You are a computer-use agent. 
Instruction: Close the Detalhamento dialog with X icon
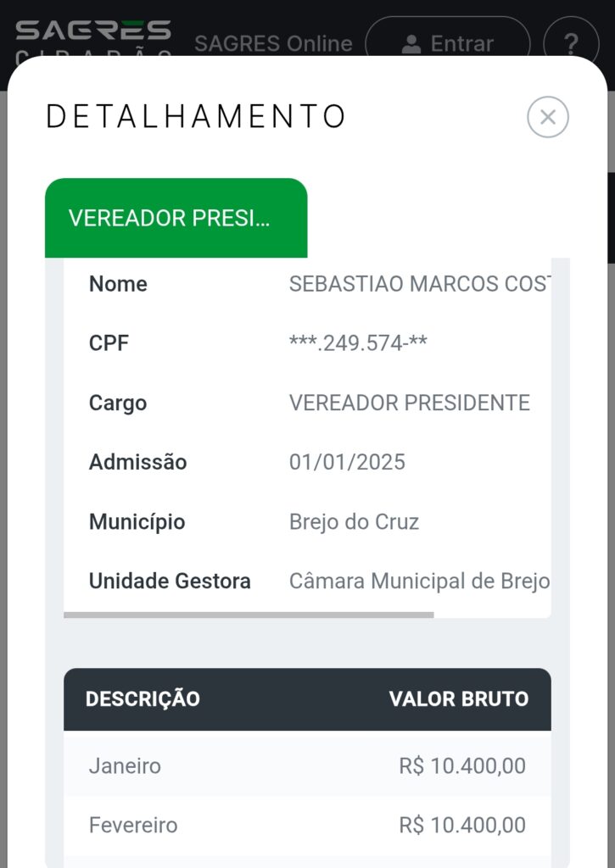[x=547, y=117]
